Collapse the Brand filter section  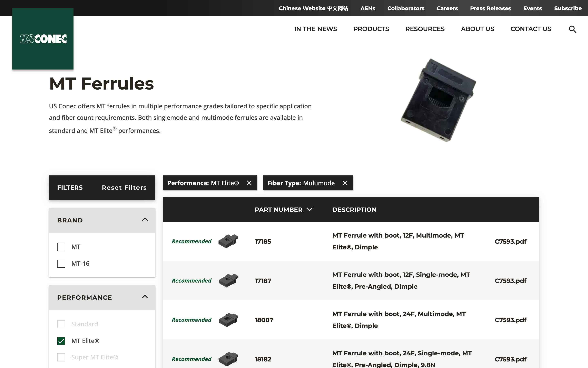coord(145,220)
